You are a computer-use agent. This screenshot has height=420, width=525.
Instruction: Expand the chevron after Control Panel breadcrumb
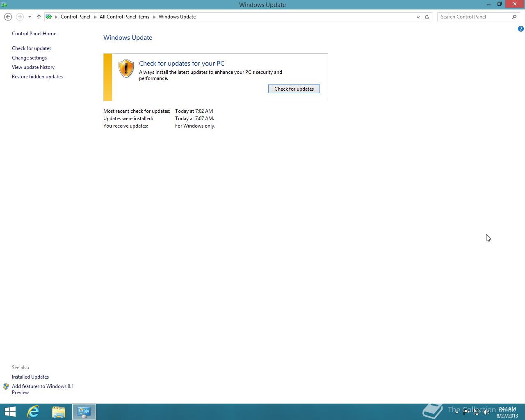coord(95,17)
